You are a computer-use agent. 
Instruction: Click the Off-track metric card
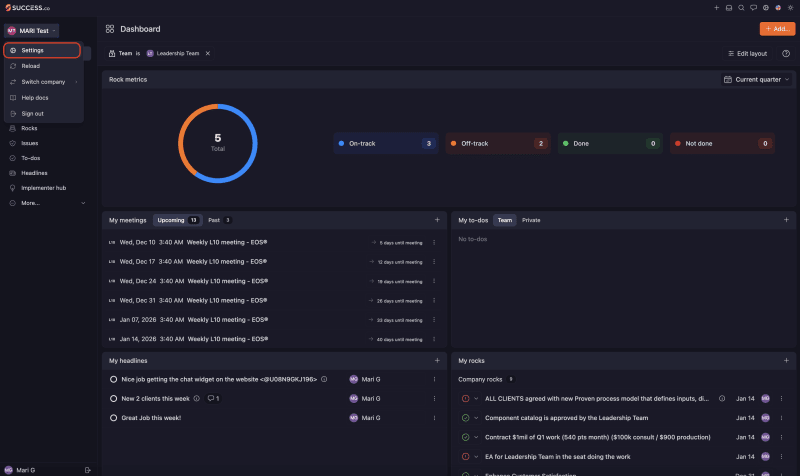498,143
